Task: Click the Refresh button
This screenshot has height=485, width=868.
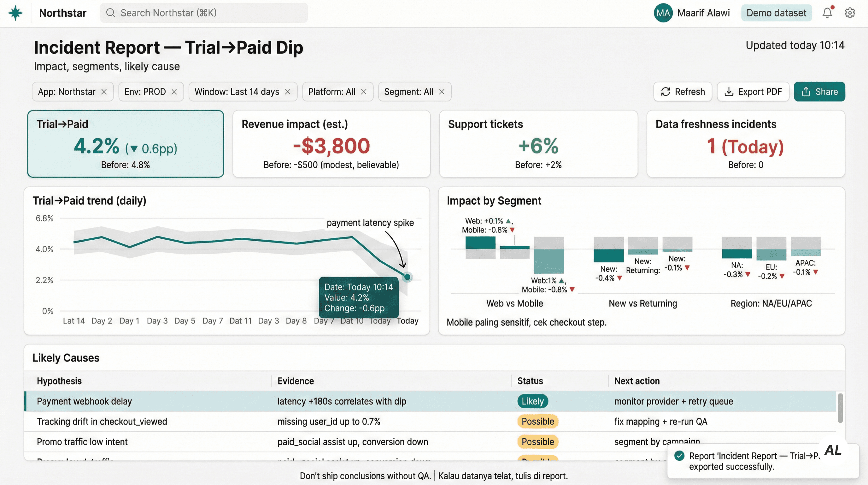Action: click(683, 92)
